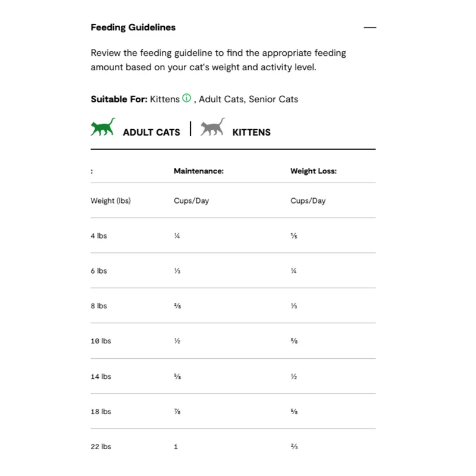Select the 14 lbs row

pos(233,377)
